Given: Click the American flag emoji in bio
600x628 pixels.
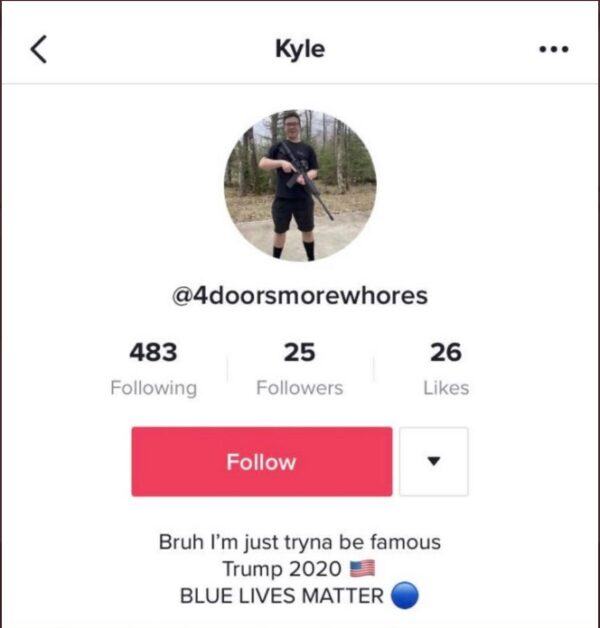Looking at the screenshot, I should pos(362,568).
